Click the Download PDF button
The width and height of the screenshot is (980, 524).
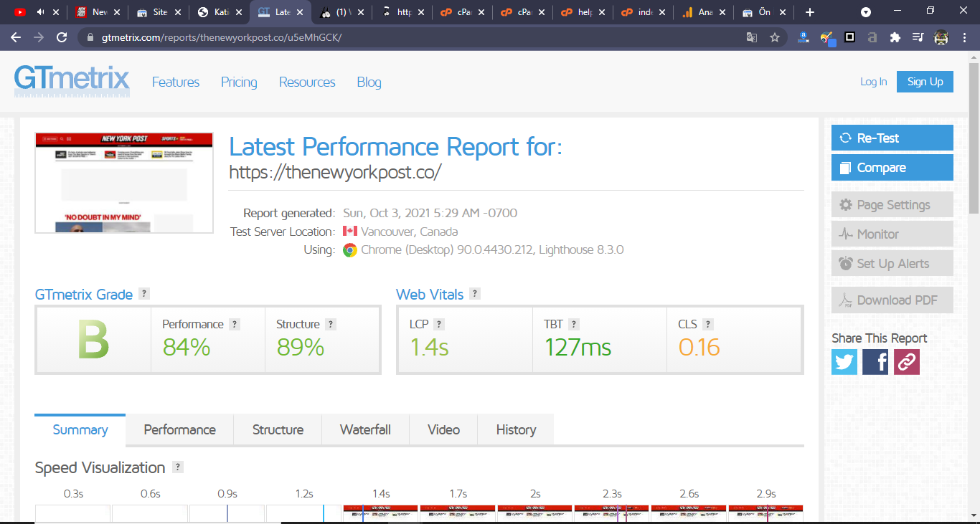(x=892, y=300)
